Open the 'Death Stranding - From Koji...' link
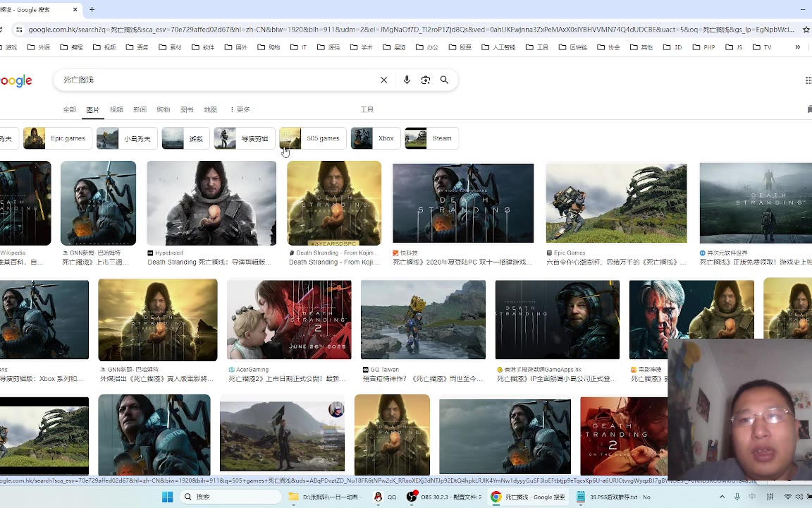Image resolution: width=812 pixels, height=508 pixels. tap(334, 262)
